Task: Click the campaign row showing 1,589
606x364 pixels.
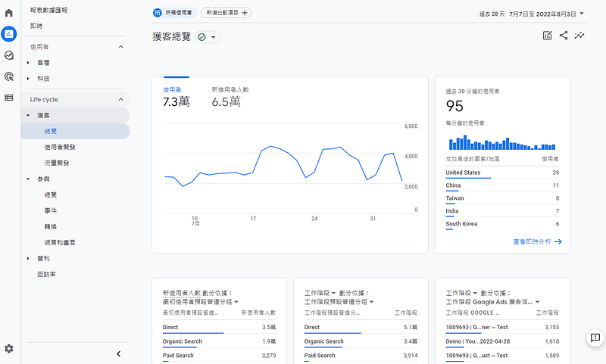Action: click(502, 356)
